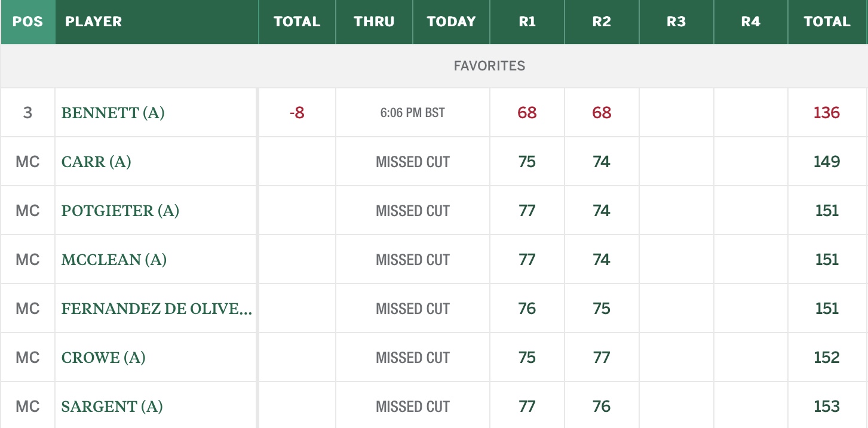Screen dimensions: 868x428
Task: Open the FERNANDEZ DE OLIVE... player link
Action: coord(157,309)
